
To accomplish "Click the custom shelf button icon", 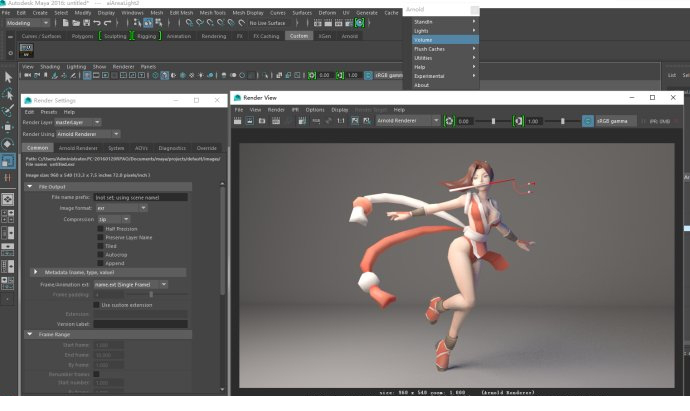I will (26, 50).
